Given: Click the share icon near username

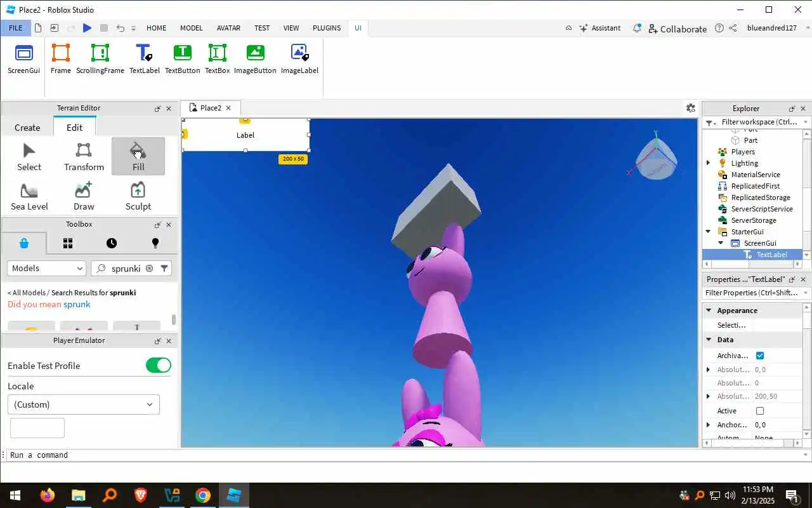Looking at the screenshot, I should coord(733,28).
